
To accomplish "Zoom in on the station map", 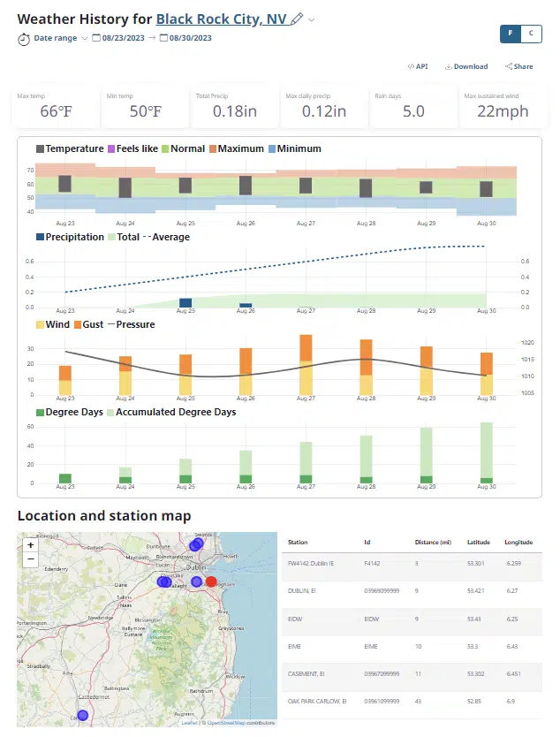I will (x=31, y=545).
